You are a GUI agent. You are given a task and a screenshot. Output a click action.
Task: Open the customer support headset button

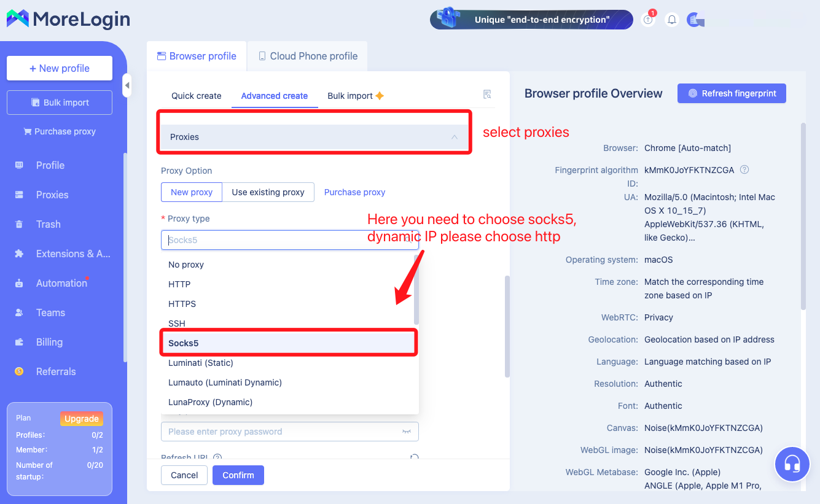[792, 463]
